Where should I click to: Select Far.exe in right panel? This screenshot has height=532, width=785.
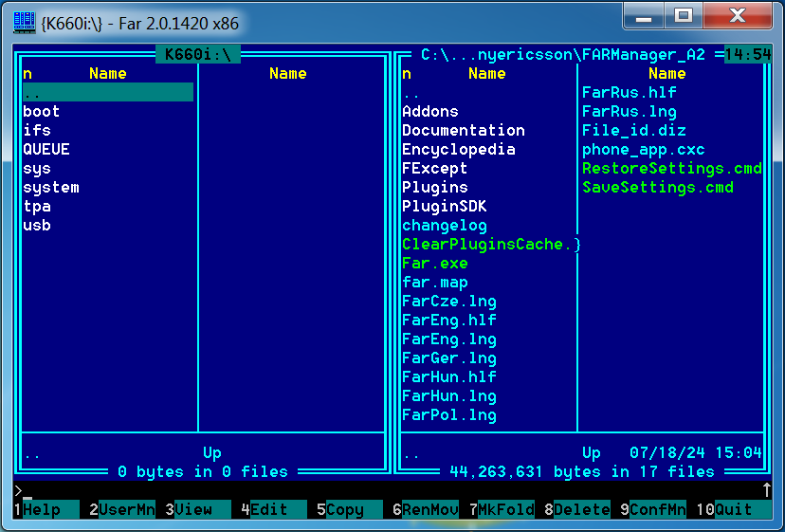click(435, 264)
